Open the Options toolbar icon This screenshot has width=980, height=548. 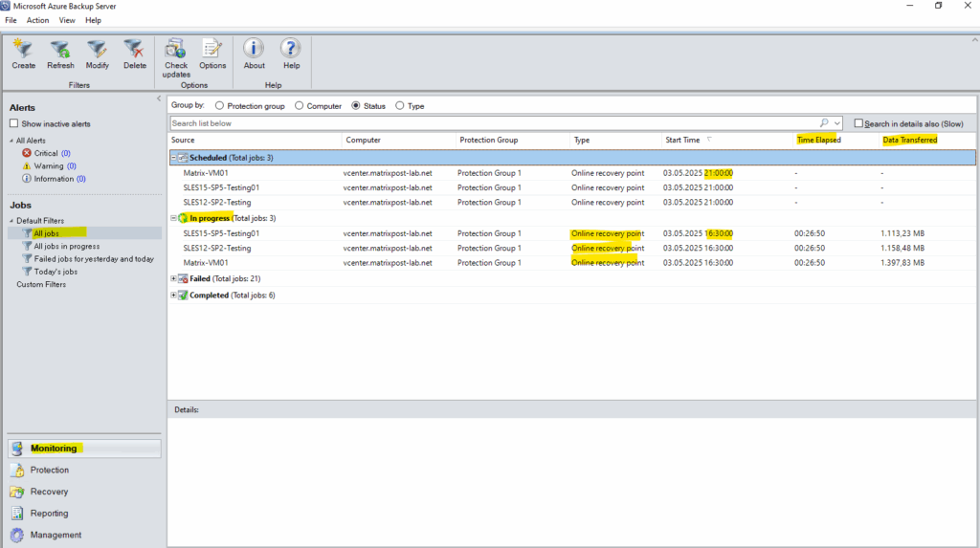pos(212,49)
